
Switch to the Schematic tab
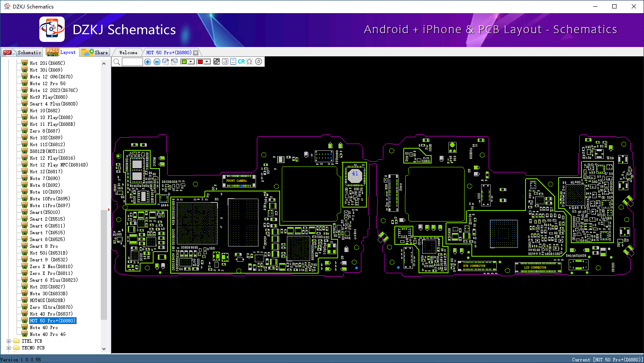click(x=22, y=53)
